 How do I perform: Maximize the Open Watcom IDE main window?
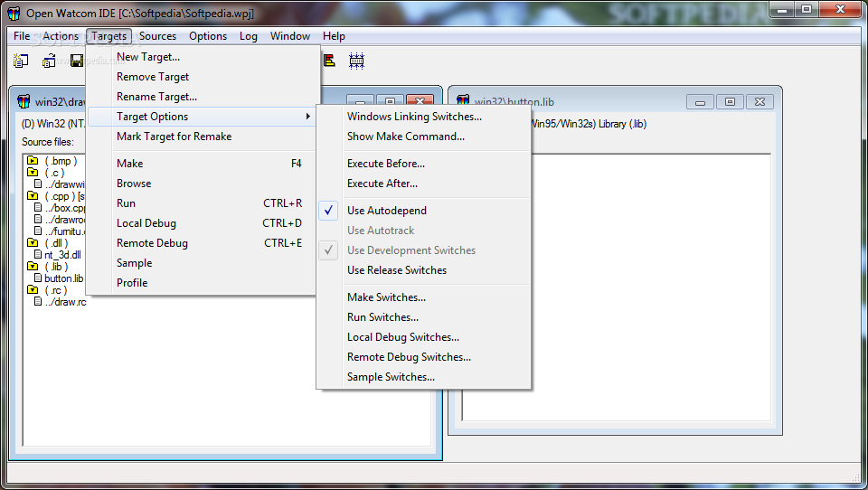[807, 9]
